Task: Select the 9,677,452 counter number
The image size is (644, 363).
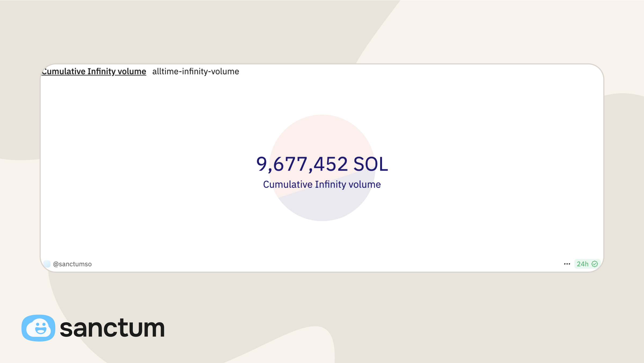Action: coord(302,164)
